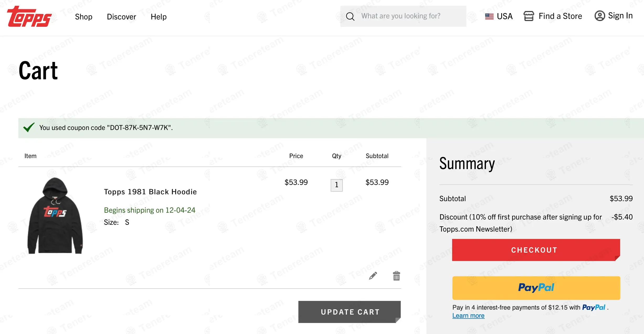Open the PayPal Learn more link
This screenshot has height=334, width=644.
click(468, 316)
